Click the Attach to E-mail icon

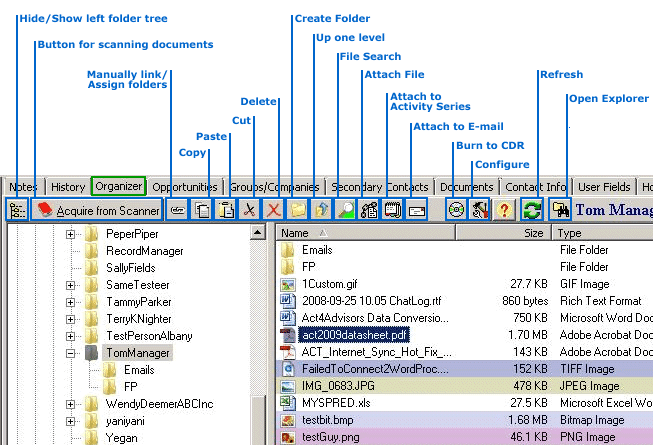[x=417, y=210]
